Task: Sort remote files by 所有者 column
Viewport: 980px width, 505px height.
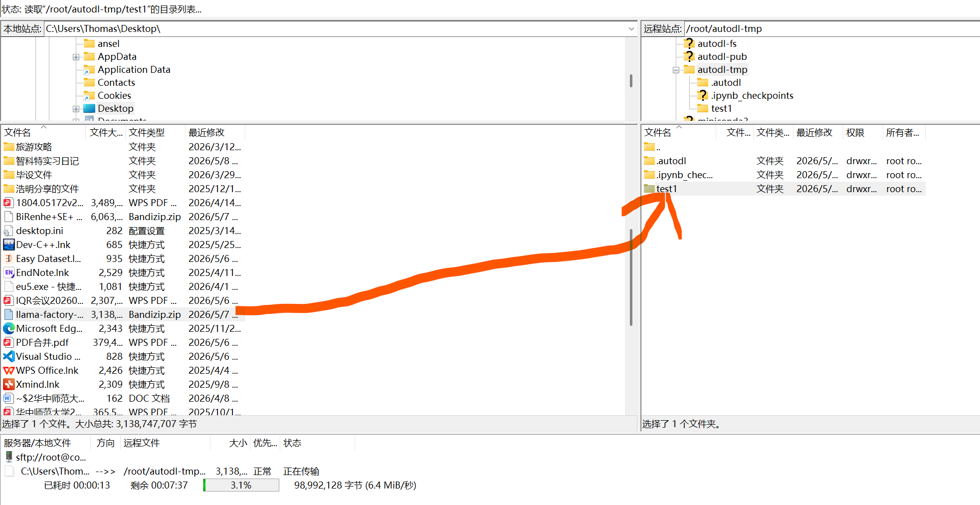Action: click(x=904, y=133)
